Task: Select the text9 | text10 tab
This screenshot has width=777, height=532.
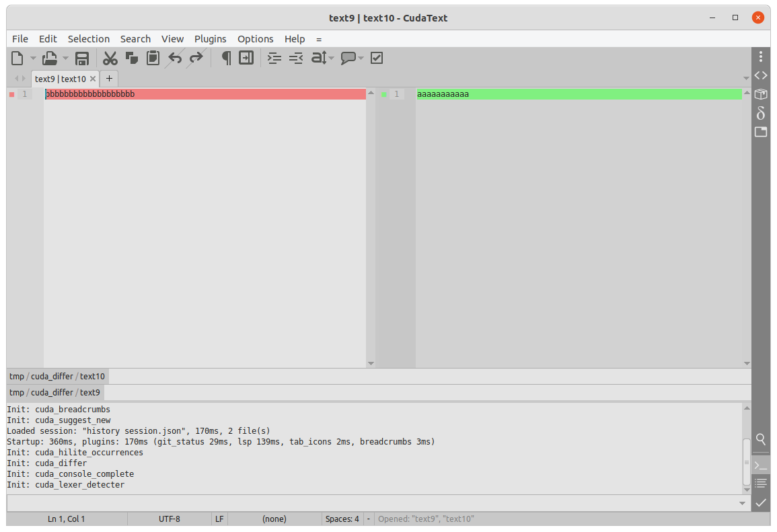Action: coord(61,79)
